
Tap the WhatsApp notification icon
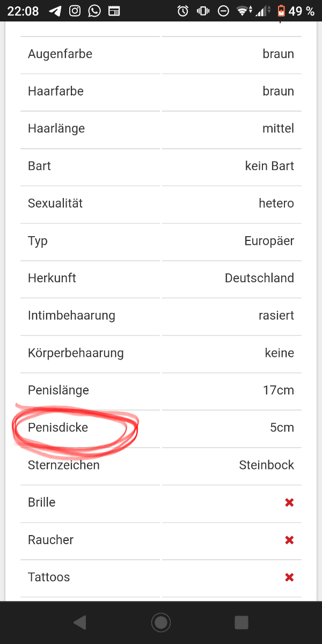click(x=94, y=11)
